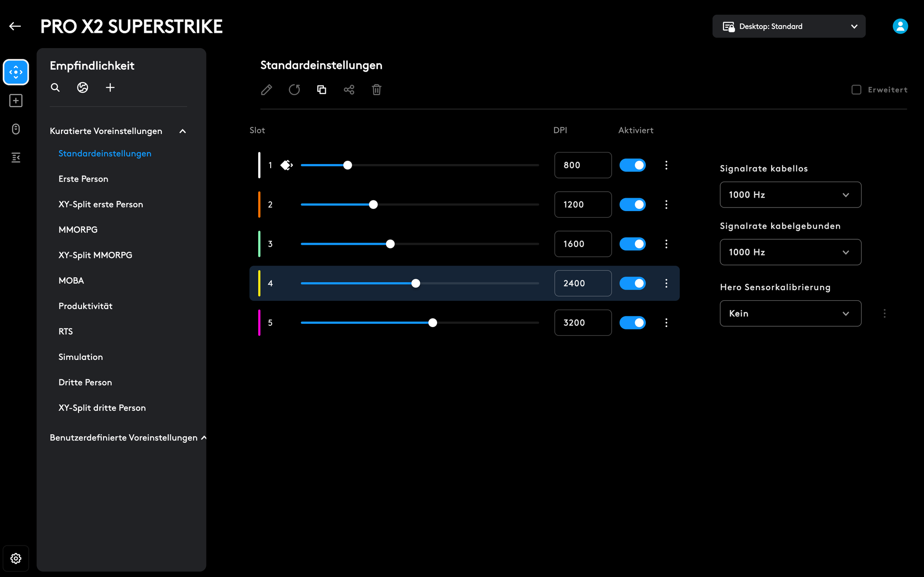The image size is (924, 577).
Task: Open the Signalrate kabellos dropdown
Action: pos(790,194)
